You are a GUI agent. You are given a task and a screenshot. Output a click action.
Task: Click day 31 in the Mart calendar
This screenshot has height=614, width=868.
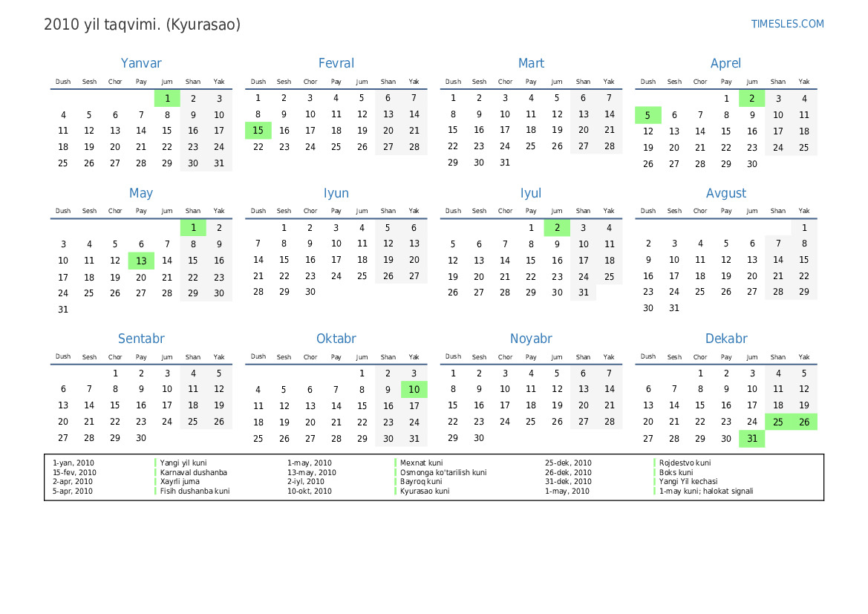(505, 163)
